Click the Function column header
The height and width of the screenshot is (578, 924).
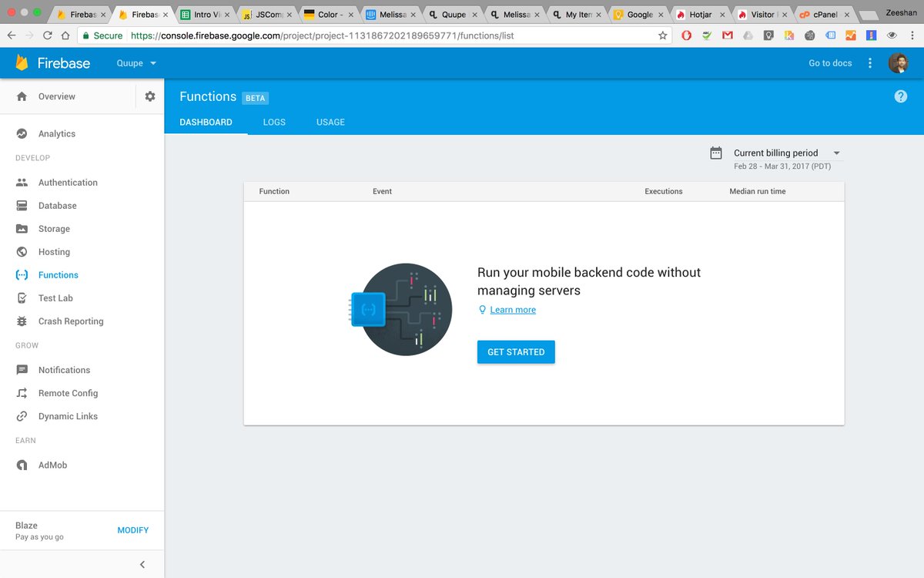tap(274, 191)
